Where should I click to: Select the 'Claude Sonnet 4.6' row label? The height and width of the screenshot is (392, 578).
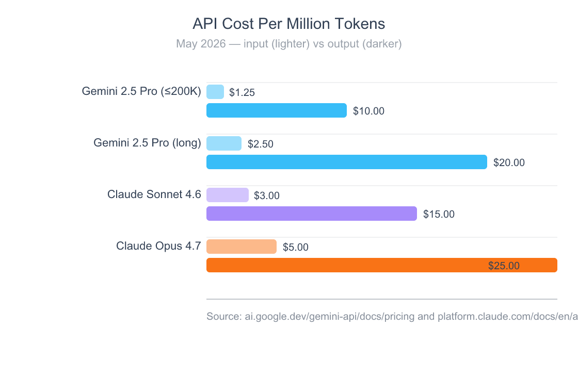(154, 194)
